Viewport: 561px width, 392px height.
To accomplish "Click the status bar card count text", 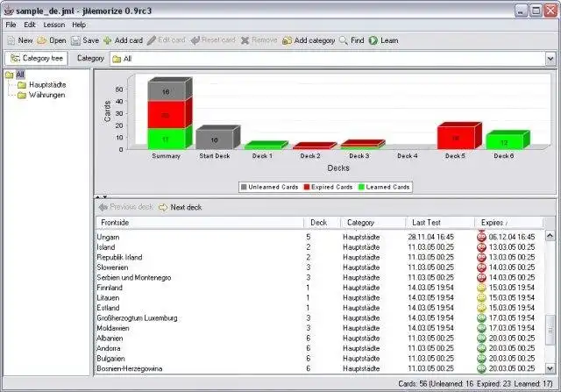I will point(475,384).
